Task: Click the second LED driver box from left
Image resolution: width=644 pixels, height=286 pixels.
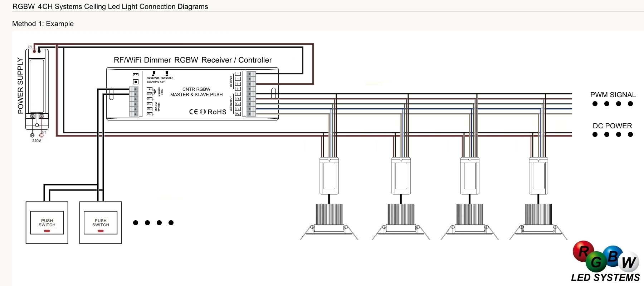Action: click(x=401, y=176)
